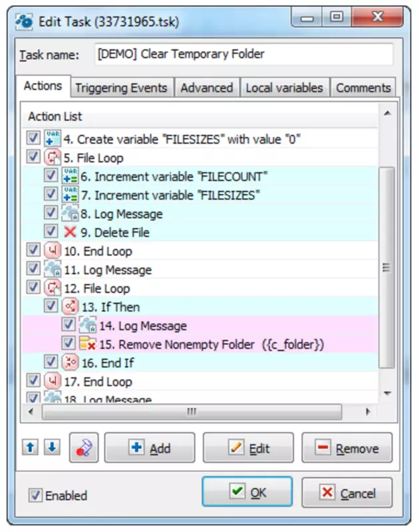Open the Comments tab
The height and width of the screenshot is (532, 419).
363,88
